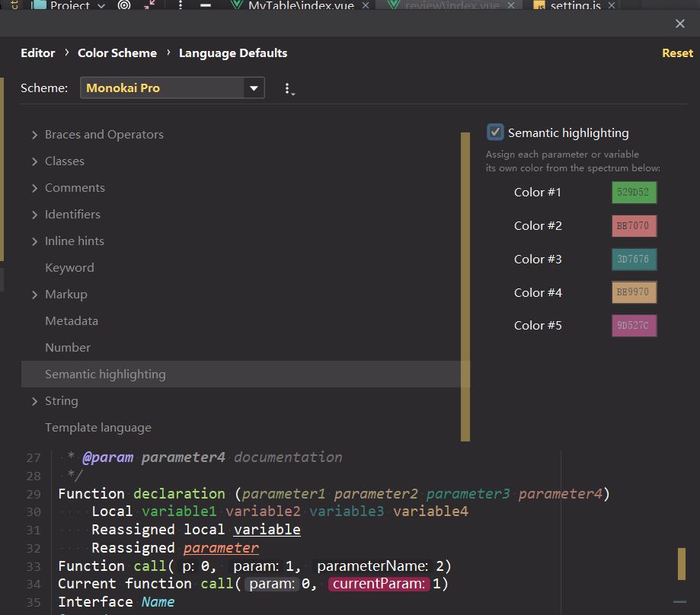
Task: Click variable3 in the preview code
Action: point(347,511)
